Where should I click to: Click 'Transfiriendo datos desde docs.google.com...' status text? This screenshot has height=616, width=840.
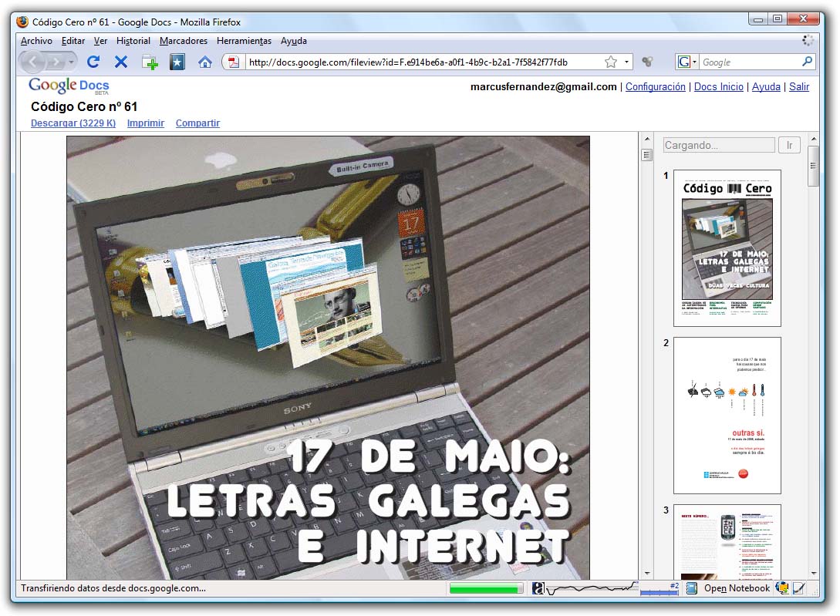click(x=113, y=588)
